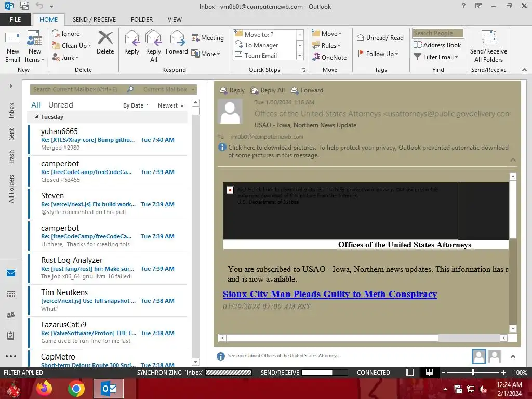532x399 pixels.
Task: Click the Zoom In plus button
Action: [x=503, y=372]
